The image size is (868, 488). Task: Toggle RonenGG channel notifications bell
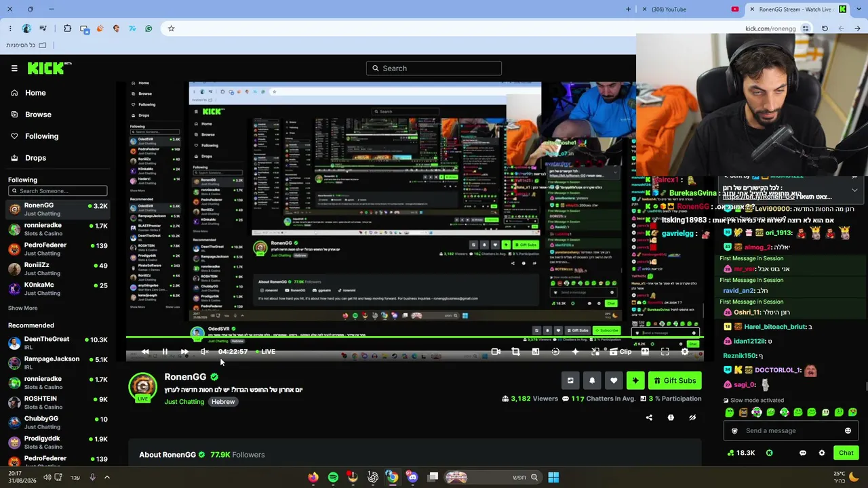point(592,381)
